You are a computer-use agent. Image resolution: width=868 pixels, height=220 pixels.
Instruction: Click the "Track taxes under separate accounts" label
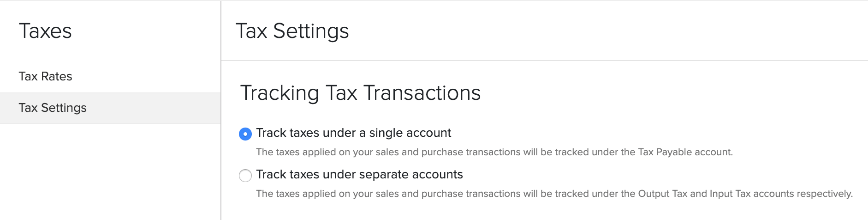[359, 175]
